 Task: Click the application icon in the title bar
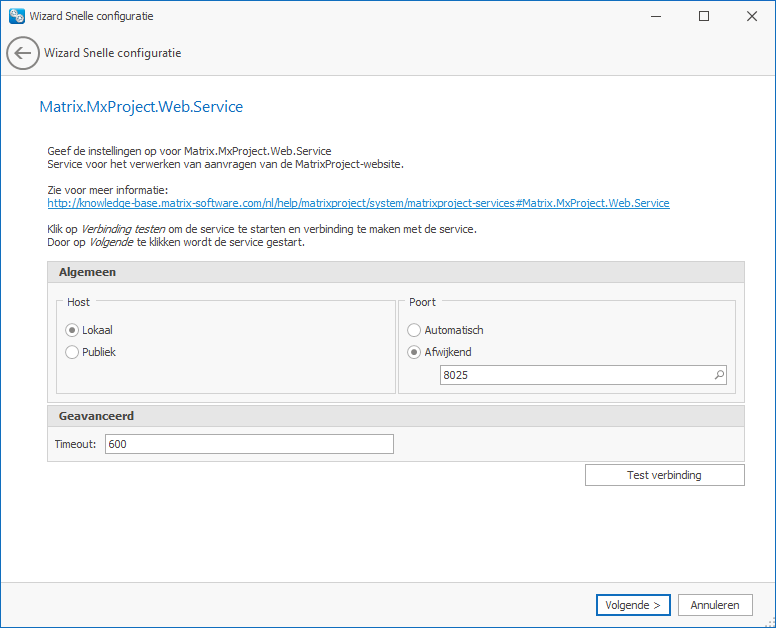pos(16,16)
